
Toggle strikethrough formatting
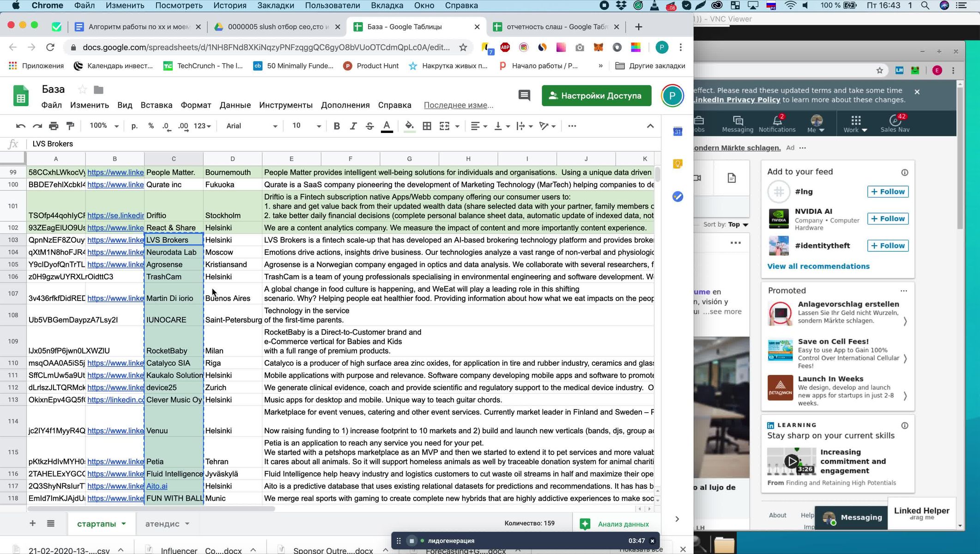click(369, 126)
